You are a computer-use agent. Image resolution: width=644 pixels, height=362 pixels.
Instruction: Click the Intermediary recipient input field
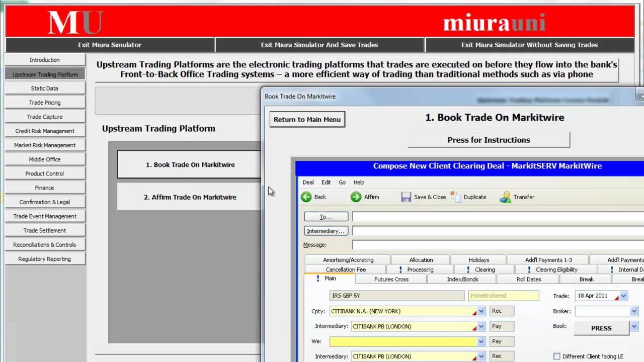[498, 231]
